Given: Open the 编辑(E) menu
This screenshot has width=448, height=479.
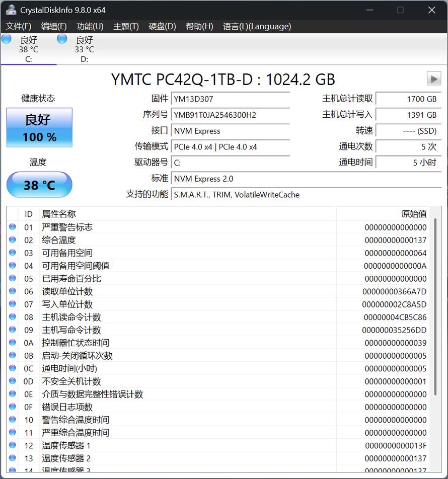Looking at the screenshot, I should pos(54,27).
